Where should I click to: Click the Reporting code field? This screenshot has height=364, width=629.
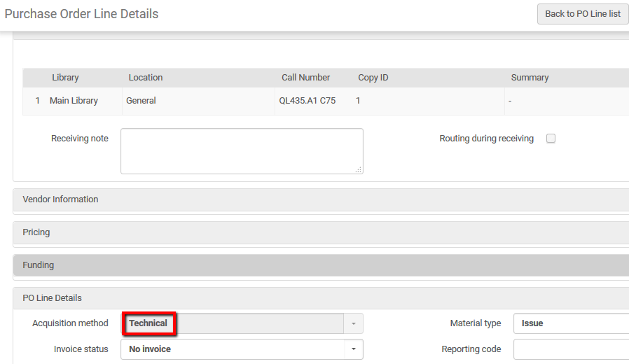coord(570,349)
